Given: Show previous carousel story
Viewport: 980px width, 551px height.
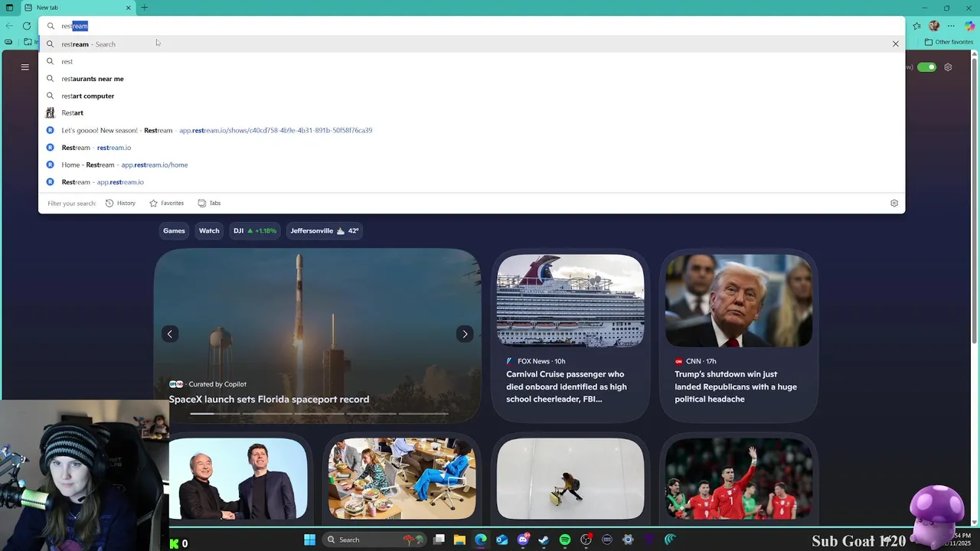Looking at the screenshot, I should pos(170,334).
